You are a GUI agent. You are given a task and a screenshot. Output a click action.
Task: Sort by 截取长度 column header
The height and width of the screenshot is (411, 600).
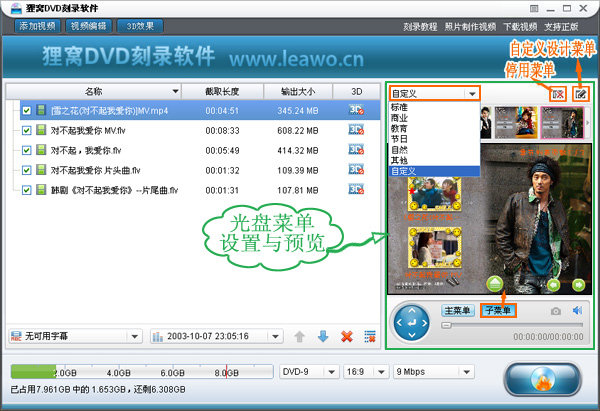click(x=222, y=91)
